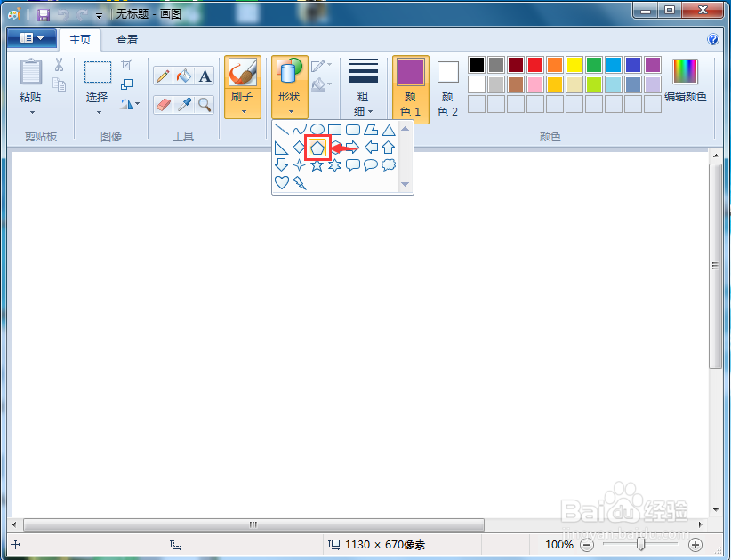731x560 pixels.
Task: Click the 选择 selection rectangle button
Action: pos(98,81)
